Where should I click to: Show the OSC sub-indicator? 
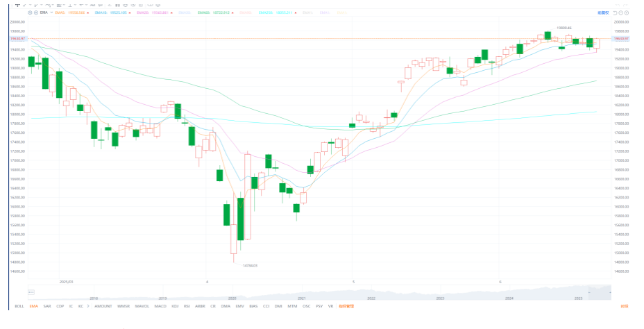(307, 306)
